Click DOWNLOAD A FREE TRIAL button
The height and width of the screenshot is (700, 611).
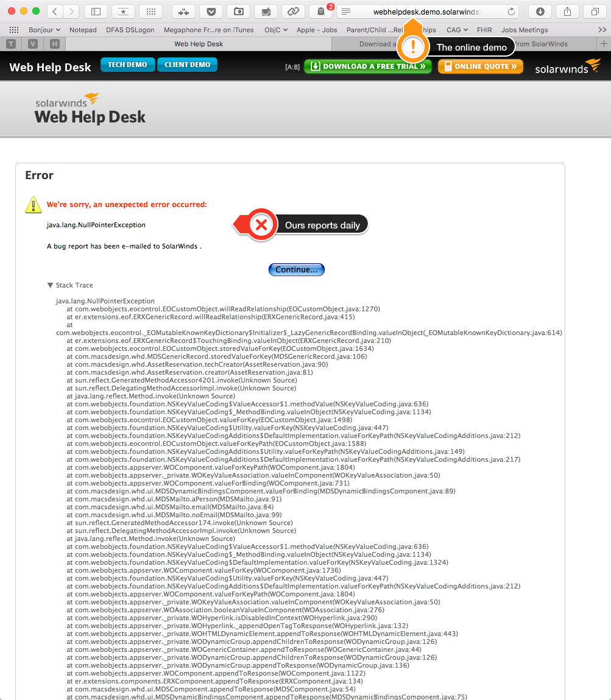click(368, 66)
